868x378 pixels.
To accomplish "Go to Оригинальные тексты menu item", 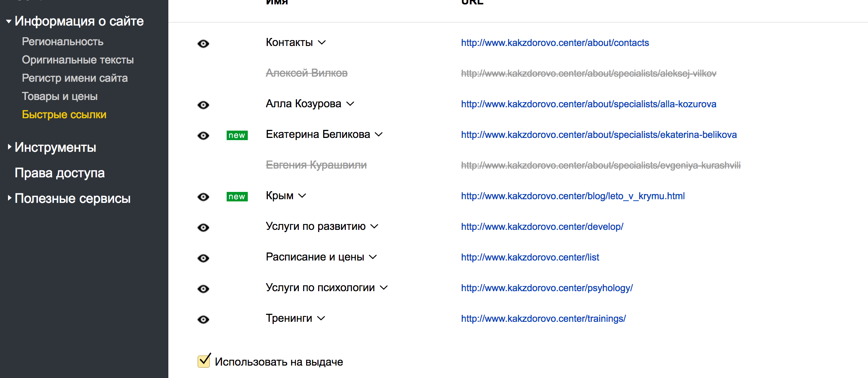I will (78, 60).
